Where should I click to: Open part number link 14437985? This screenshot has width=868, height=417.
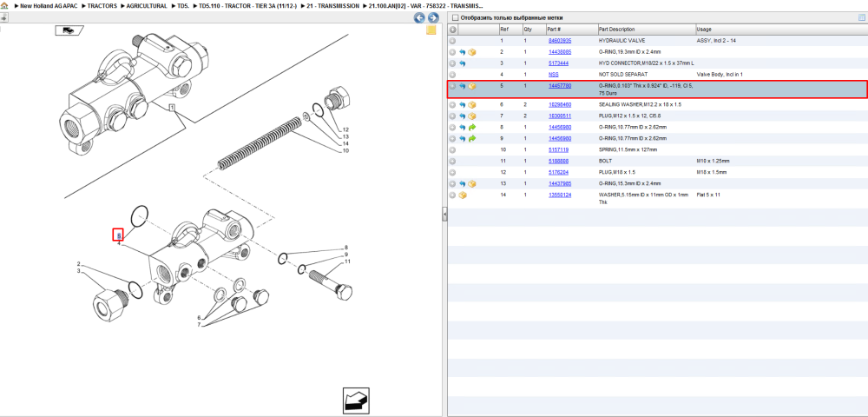(560, 183)
